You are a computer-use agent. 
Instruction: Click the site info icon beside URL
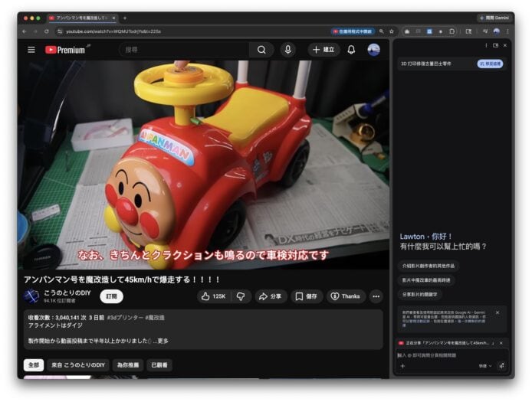pyautogui.click(x=60, y=31)
